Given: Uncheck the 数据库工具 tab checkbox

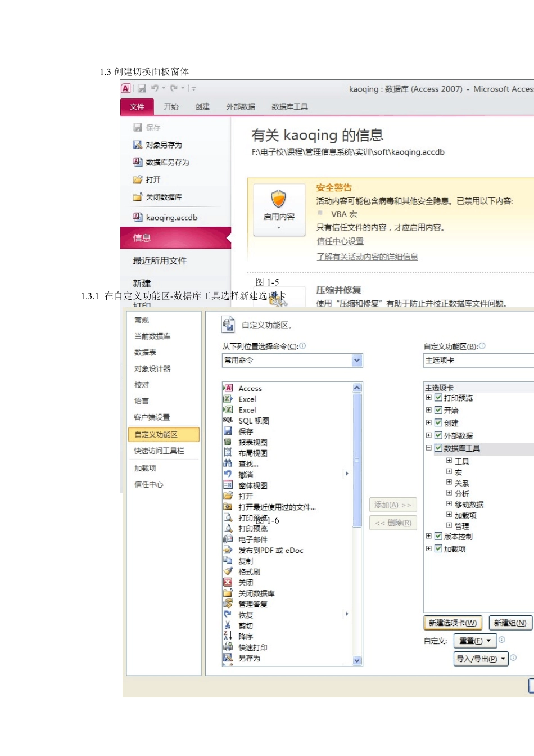Looking at the screenshot, I should [438, 448].
